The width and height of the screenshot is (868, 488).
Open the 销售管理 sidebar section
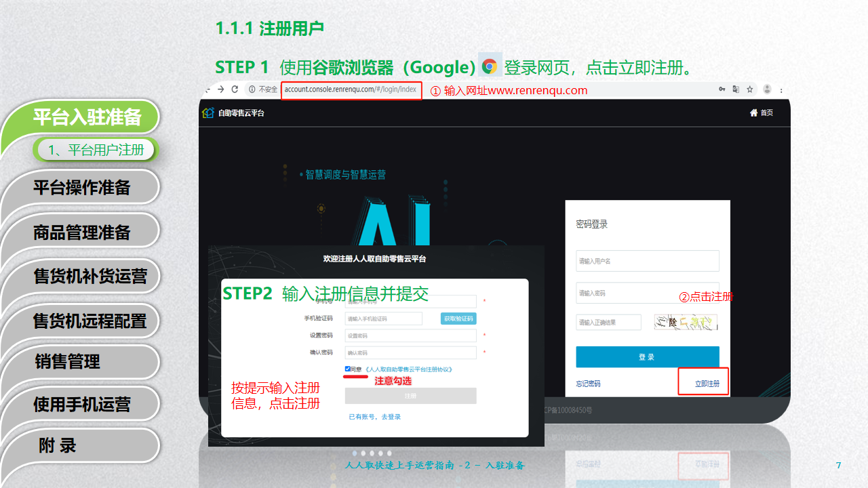click(x=68, y=361)
